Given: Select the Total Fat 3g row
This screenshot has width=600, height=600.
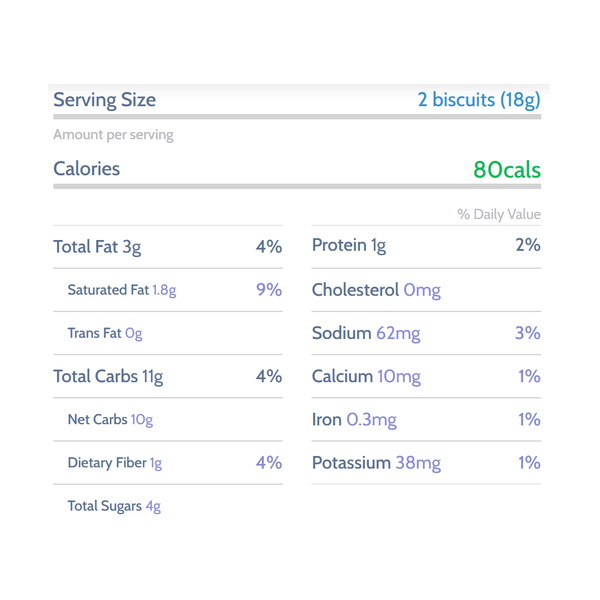Looking at the screenshot, I should (97, 247).
